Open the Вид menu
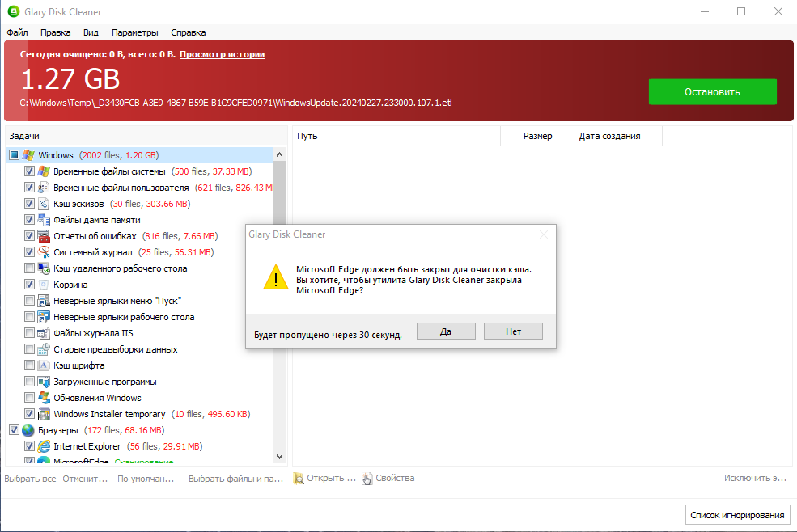 (91, 32)
